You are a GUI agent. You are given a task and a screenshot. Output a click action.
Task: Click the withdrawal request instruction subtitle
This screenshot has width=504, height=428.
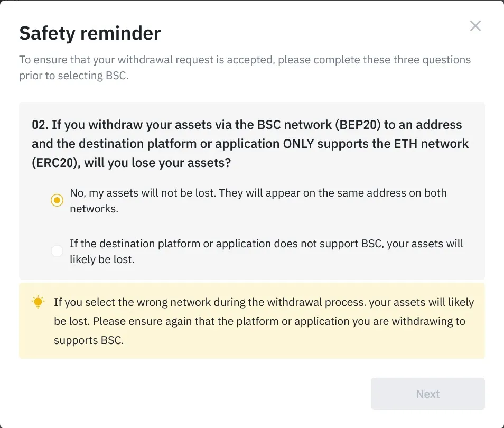245,68
